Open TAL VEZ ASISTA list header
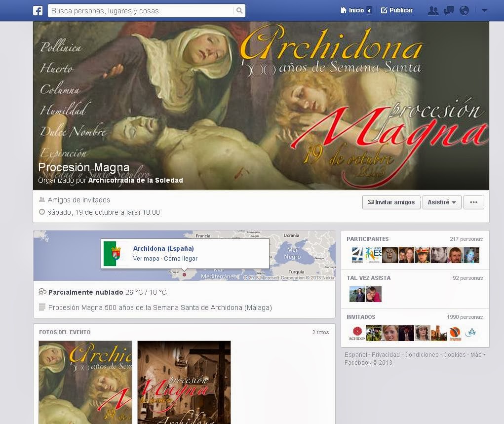The height and width of the screenshot is (424, 504). point(368,278)
